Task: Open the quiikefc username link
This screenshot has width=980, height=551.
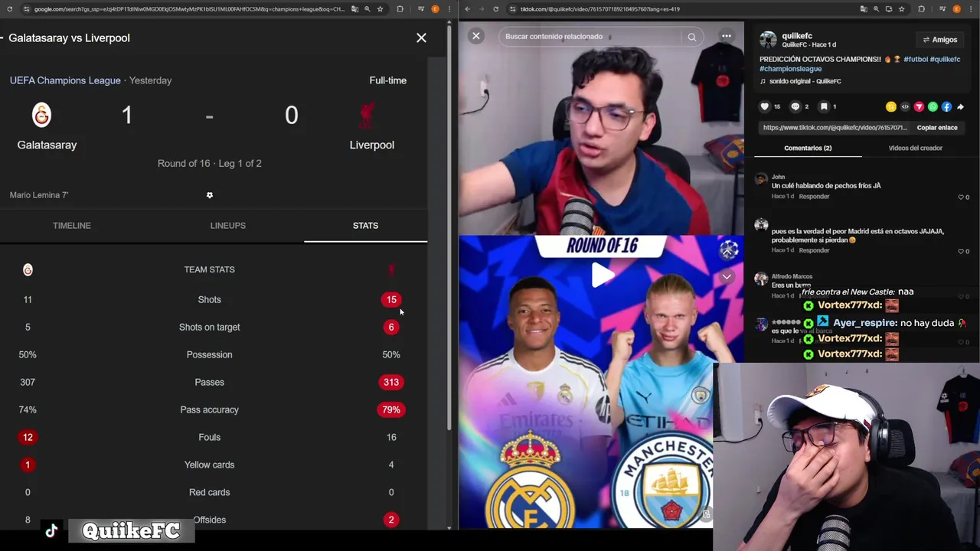Action: [797, 36]
